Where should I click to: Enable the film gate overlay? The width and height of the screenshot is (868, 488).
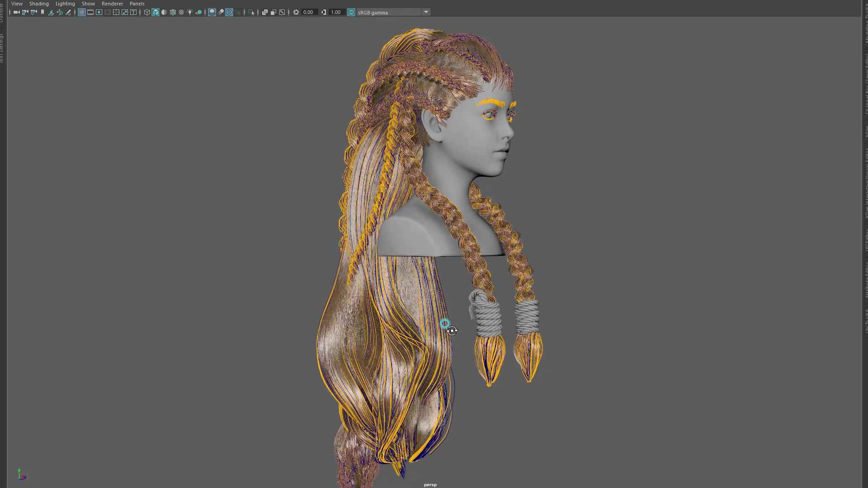[90, 12]
